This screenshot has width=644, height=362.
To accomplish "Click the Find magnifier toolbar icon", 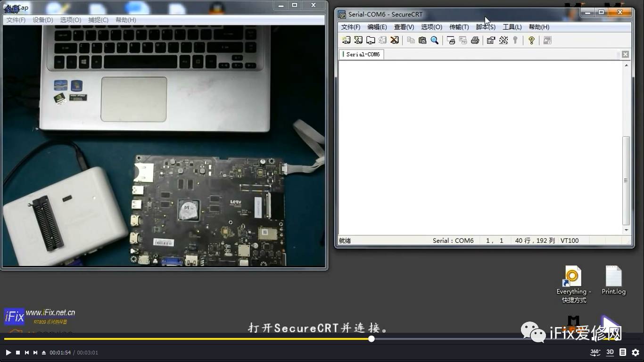I will coord(435,41).
